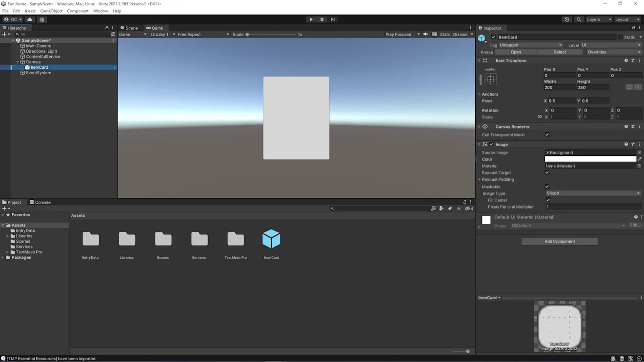Switch to the Console tab
The height and width of the screenshot is (362, 644).
tap(40, 202)
